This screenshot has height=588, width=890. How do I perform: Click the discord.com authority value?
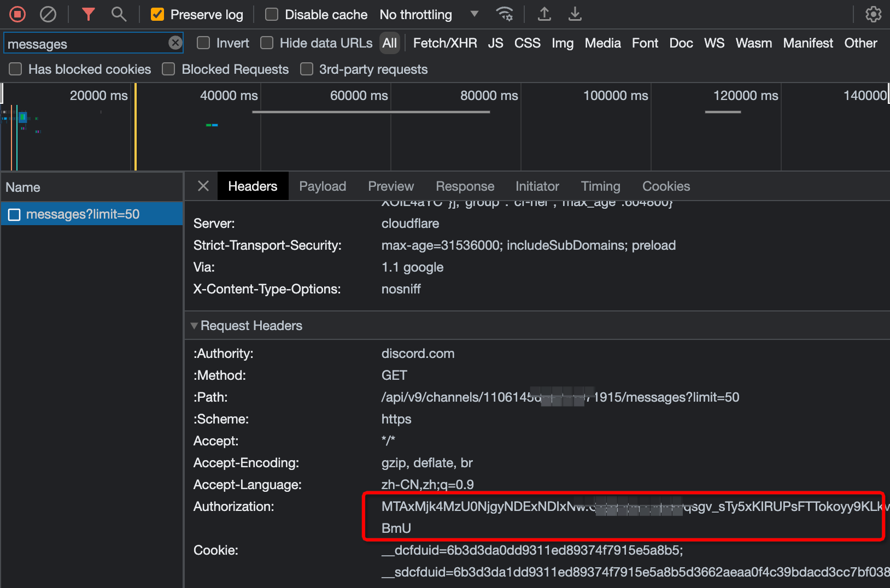[x=418, y=354]
